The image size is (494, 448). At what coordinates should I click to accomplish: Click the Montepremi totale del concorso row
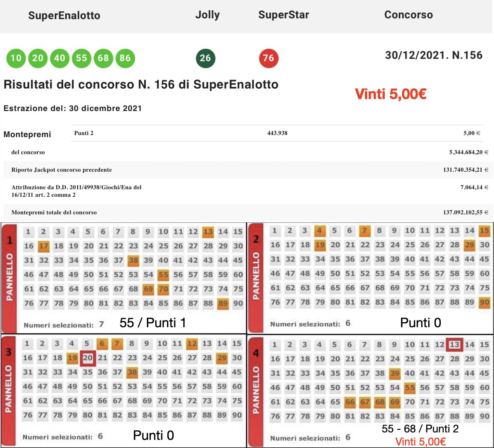pos(247,212)
